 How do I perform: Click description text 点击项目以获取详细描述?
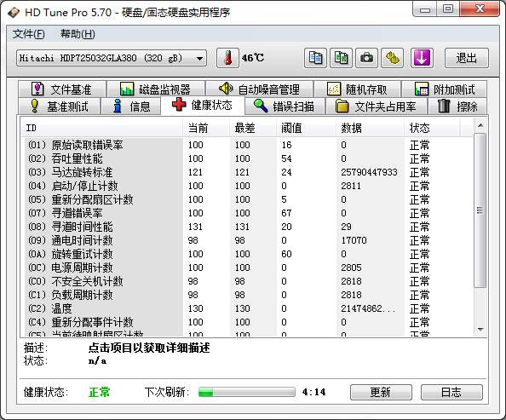point(149,348)
